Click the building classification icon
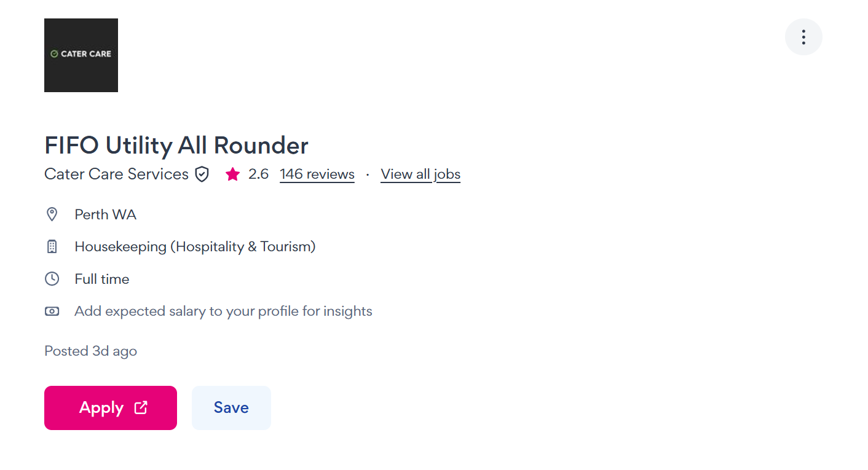The image size is (868, 470). click(52, 247)
